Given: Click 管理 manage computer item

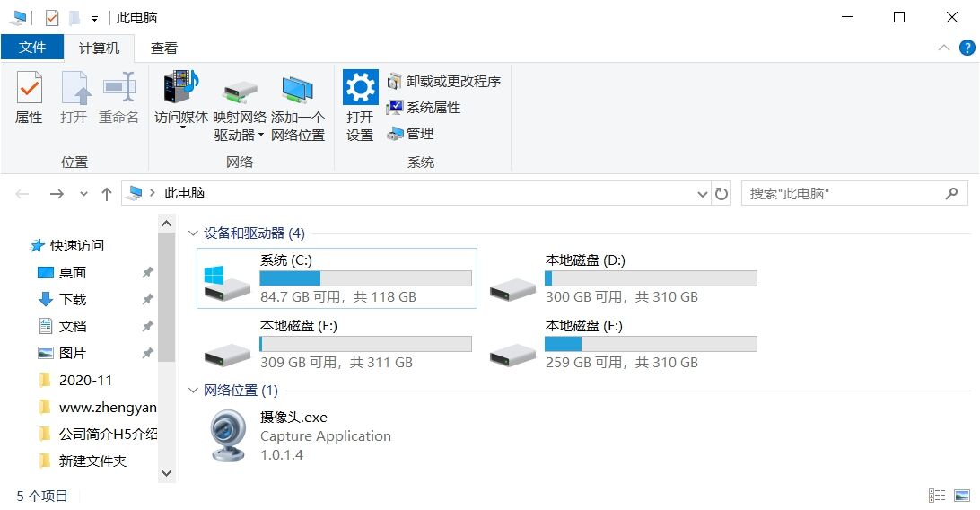Looking at the screenshot, I should tap(410, 134).
